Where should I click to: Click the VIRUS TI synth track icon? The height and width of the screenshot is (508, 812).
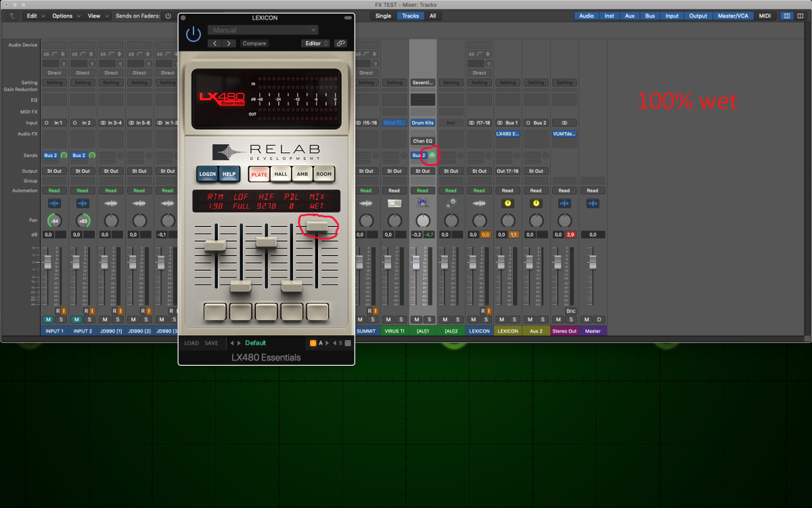click(x=394, y=203)
